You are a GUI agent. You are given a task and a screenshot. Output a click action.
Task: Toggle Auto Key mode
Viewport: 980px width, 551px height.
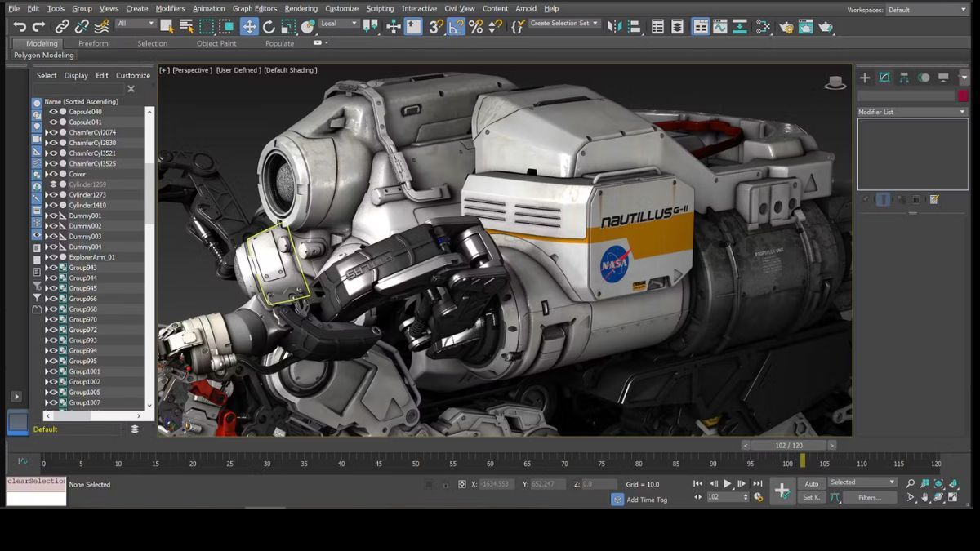click(811, 484)
